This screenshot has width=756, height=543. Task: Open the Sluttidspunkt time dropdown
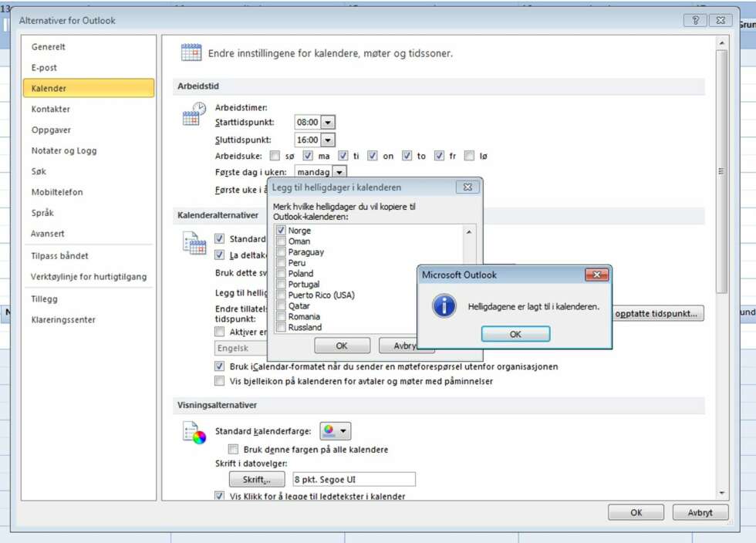coord(328,140)
